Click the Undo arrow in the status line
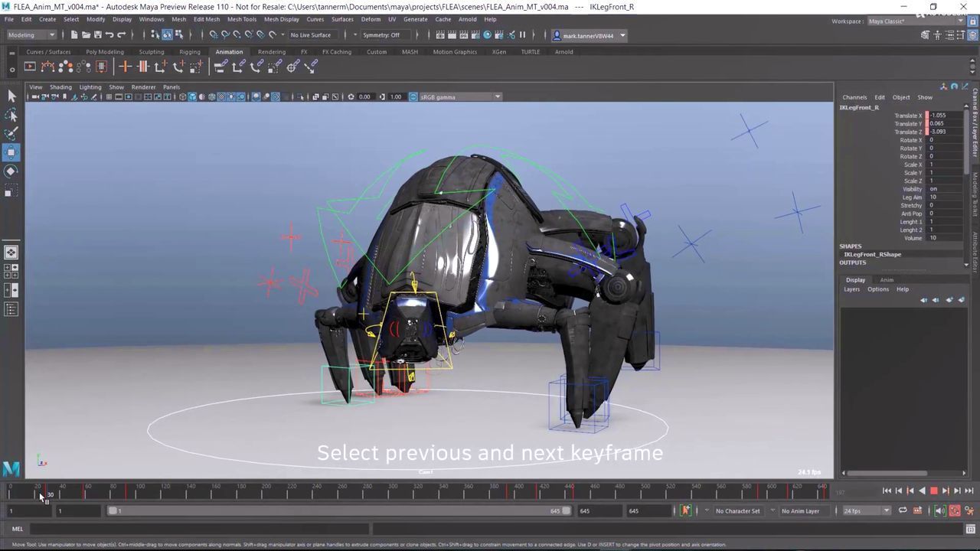Screen dimensions: 980x551 tap(109, 35)
